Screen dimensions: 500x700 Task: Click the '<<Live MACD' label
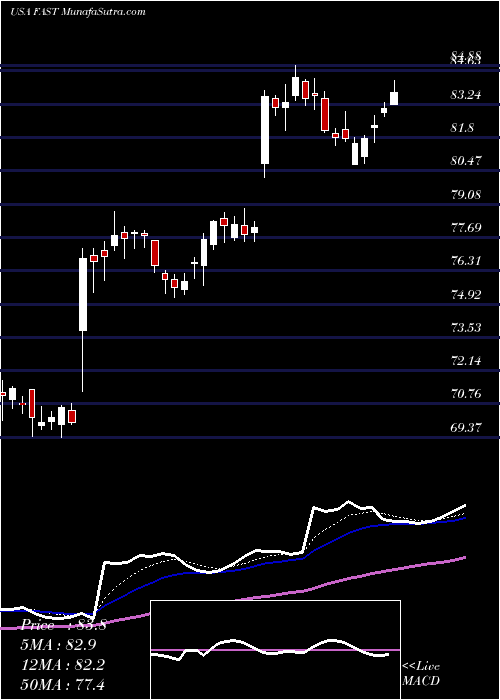421,674
